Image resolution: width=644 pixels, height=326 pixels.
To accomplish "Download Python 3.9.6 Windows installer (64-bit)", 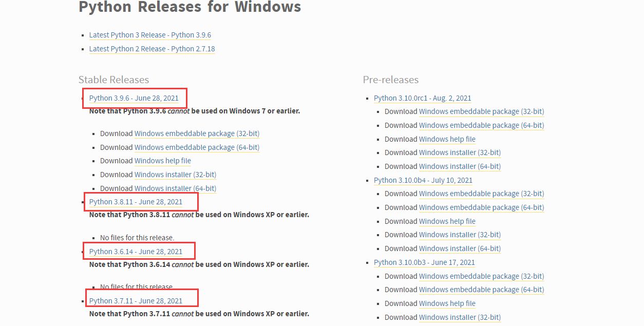I will pyautogui.click(x=176, y=188).
